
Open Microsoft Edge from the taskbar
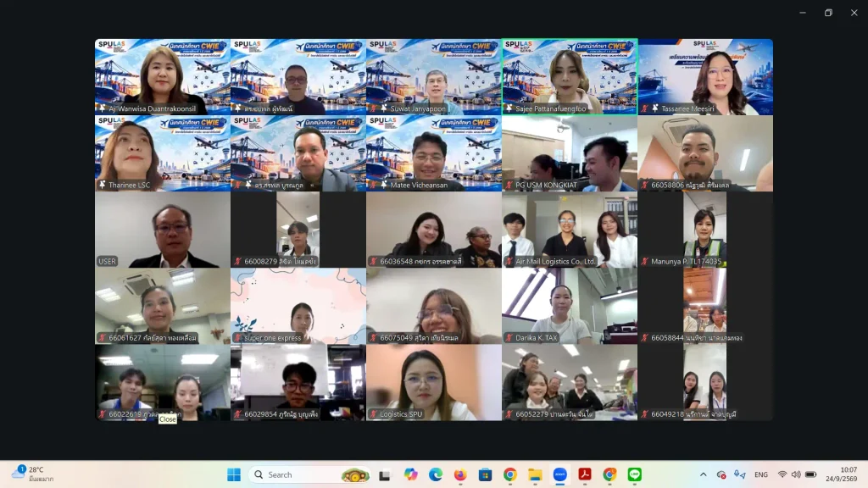[x=436, y=474]
